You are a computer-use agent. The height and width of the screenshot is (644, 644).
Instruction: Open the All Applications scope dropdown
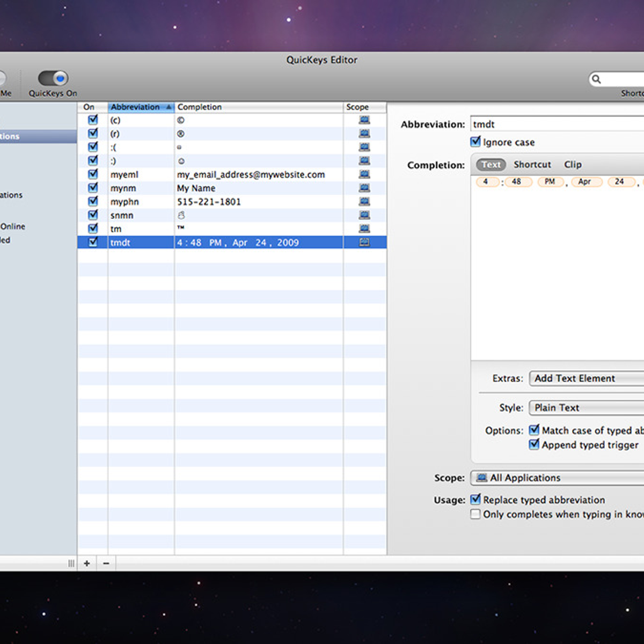(558, 478)
